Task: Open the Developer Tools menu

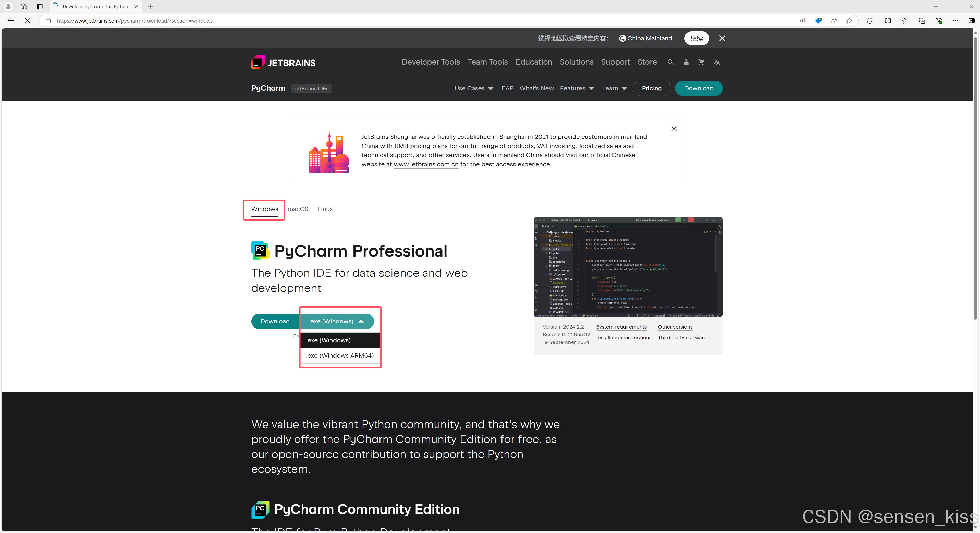Action: pyautogui.click(x=431, y=62)
